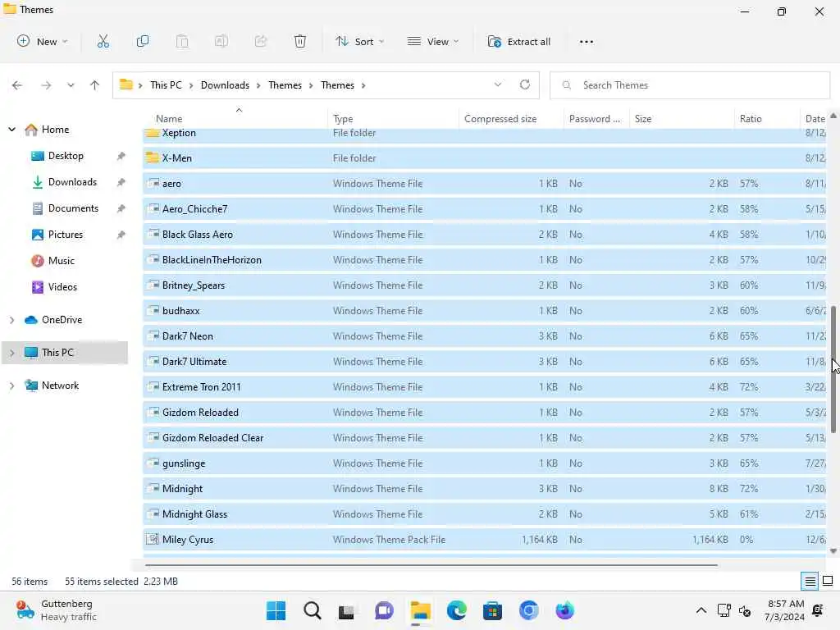Click the Copy icon in toolbar
The height and width of the screenshot is (630, 840).
point(143,41)
